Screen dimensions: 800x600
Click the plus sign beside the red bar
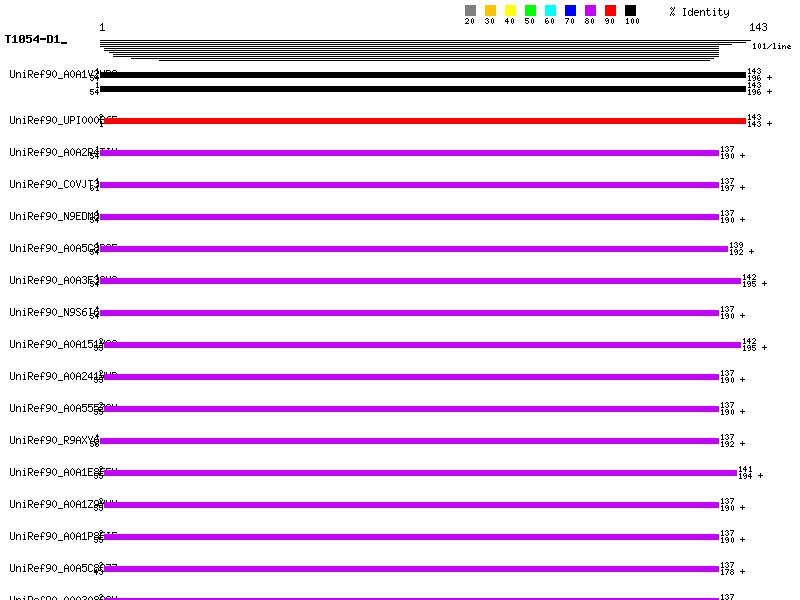click(769, 124)
